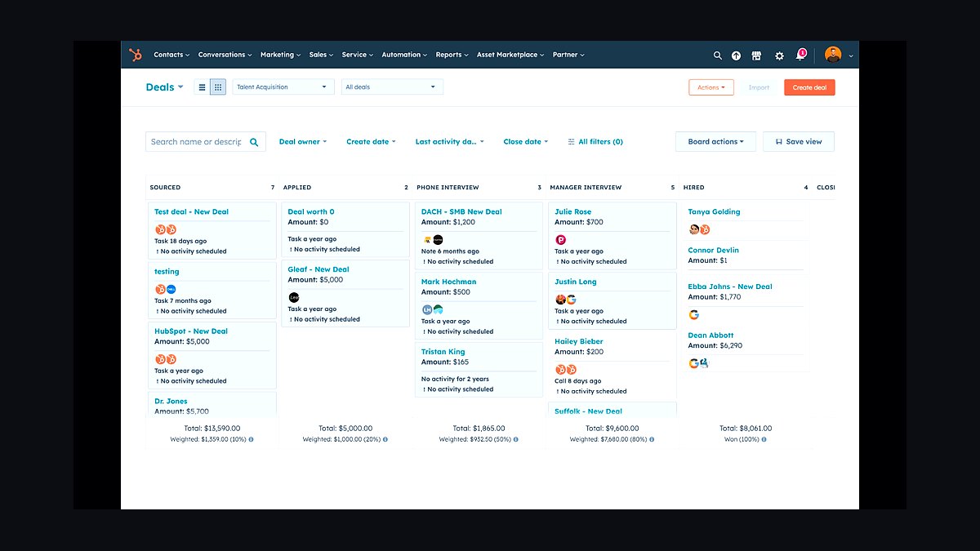Click the HIRED column header

click(x=693, y=188)
